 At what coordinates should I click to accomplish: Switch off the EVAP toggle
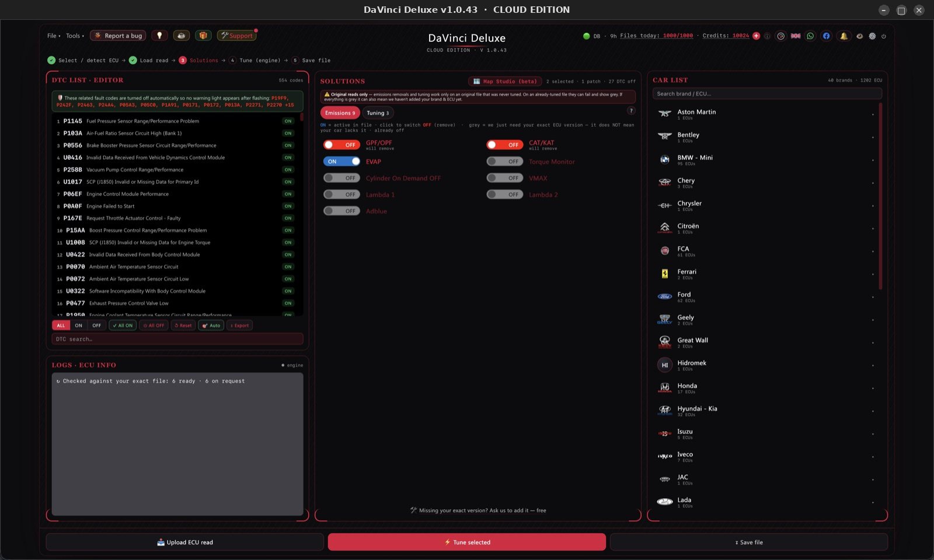[341, 162]
